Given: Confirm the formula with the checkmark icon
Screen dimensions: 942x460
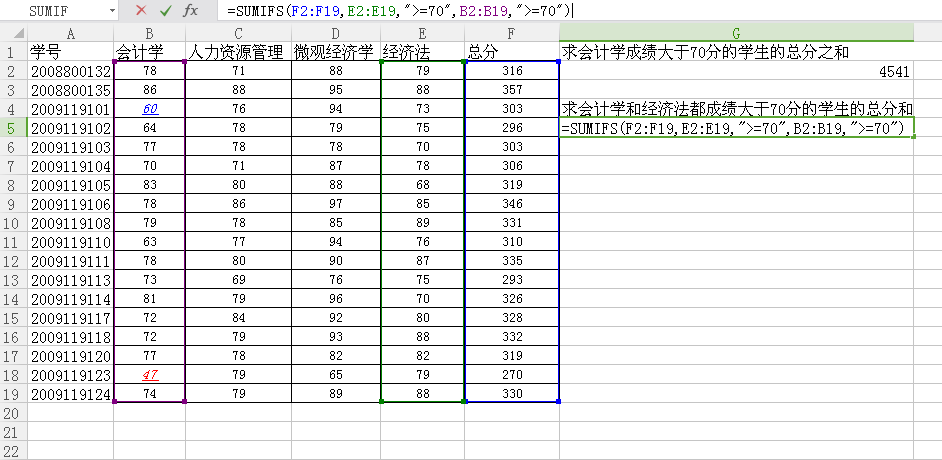Looking at the screenshot, I should click(x=165, y=10).
